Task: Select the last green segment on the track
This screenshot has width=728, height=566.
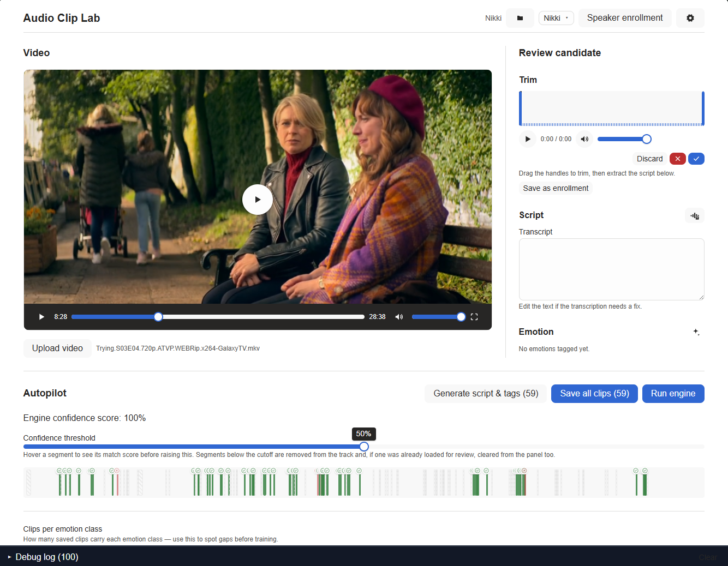Action: click(x=645, y=485)
